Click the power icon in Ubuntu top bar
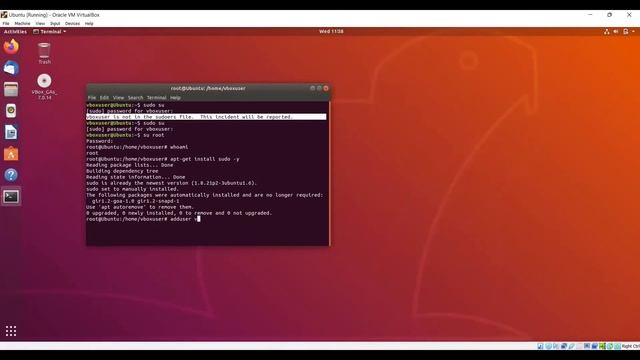 (625, 31)
